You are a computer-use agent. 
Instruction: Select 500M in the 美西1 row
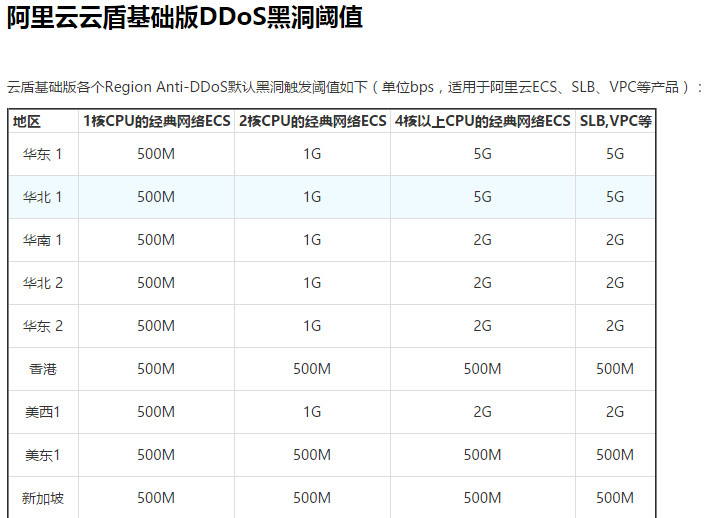click(x=156, y=412)
